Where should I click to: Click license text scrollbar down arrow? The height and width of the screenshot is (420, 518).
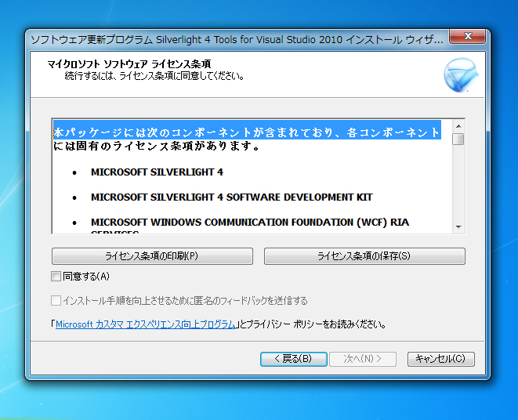click(x=458, y=226)
